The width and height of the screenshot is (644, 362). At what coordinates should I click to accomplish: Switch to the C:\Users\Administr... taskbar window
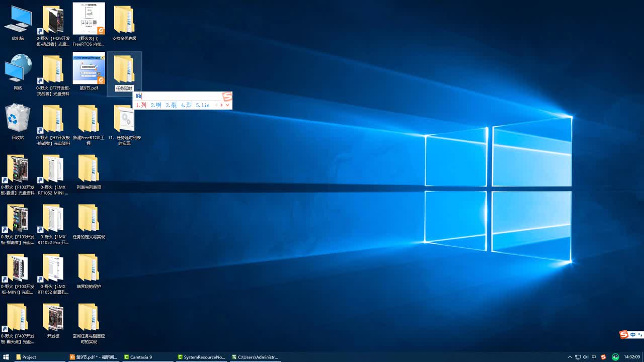pyautogui.click(x=256, y=357)
